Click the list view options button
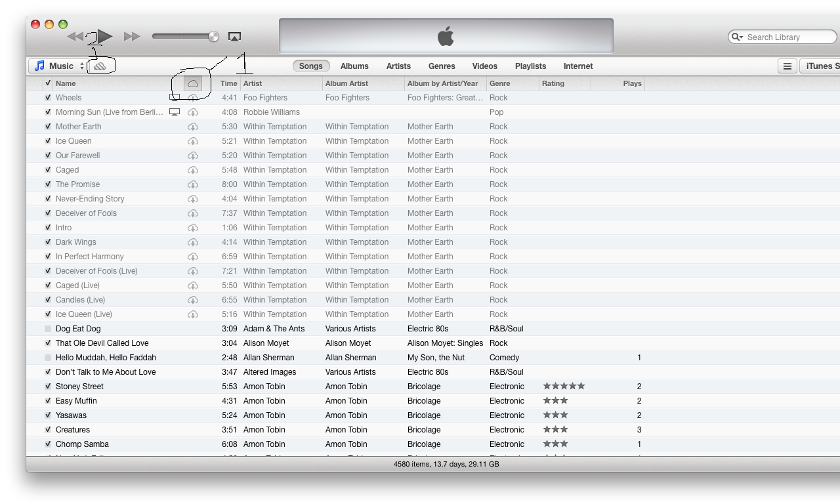The height and width of the screenshot is (504, 840). tap(787, 66)
